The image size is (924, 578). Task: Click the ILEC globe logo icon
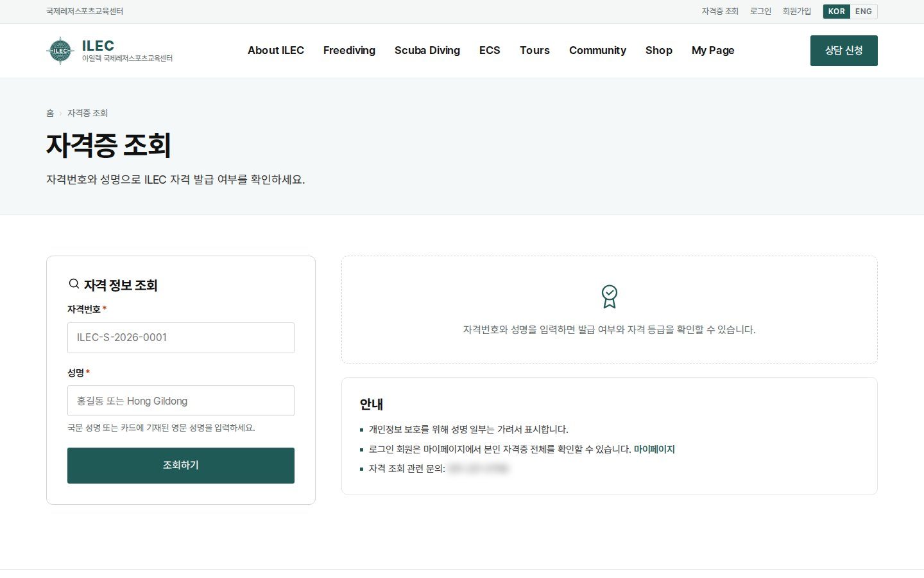click(x=60, y=51)
